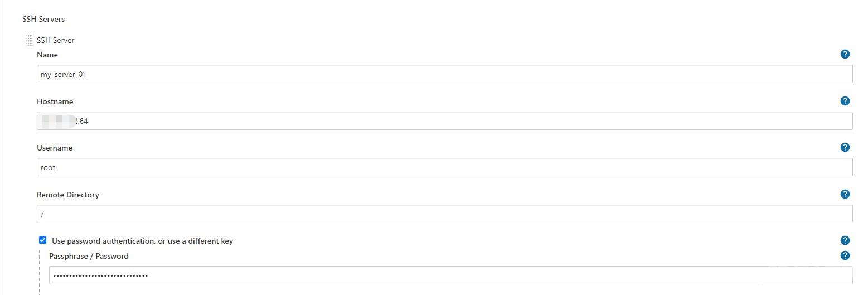868x295 pixels.
Task: Open help for password authentication checkbox
Action: (x=845, y=240)
